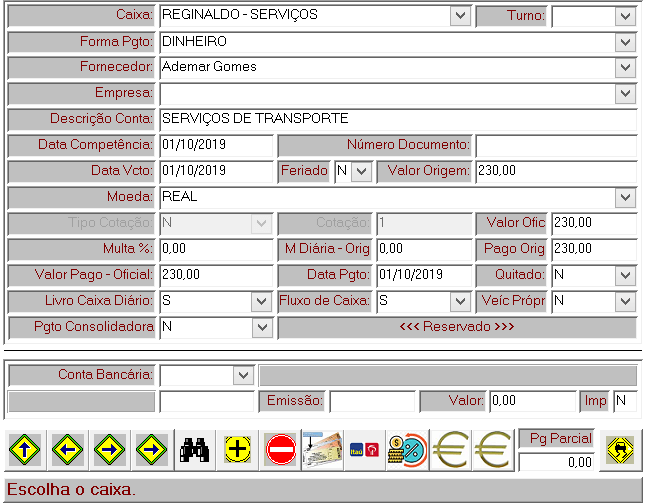Click the 'Caixa:' label
Image resolution: width=654 pixels, height=504 pixels.
pyautogui.click(x=134, y=15)
